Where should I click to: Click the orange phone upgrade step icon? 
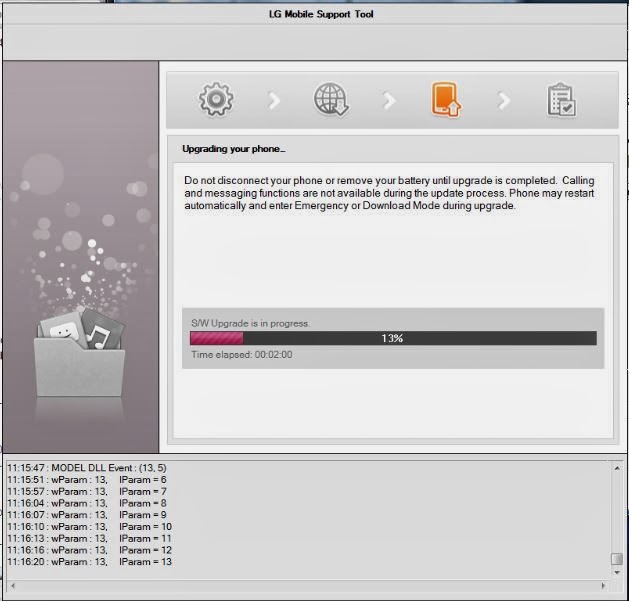[x=446, y=99]
